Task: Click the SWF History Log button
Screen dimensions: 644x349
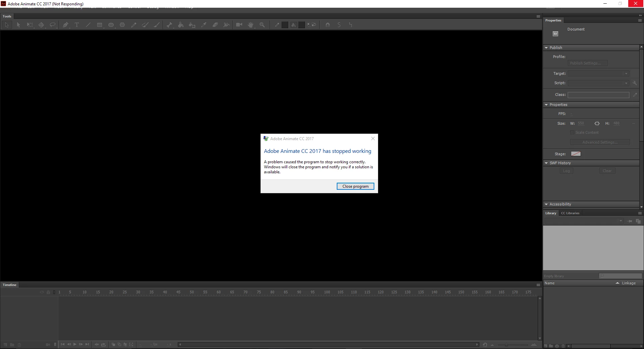Action: coord(567,171)
